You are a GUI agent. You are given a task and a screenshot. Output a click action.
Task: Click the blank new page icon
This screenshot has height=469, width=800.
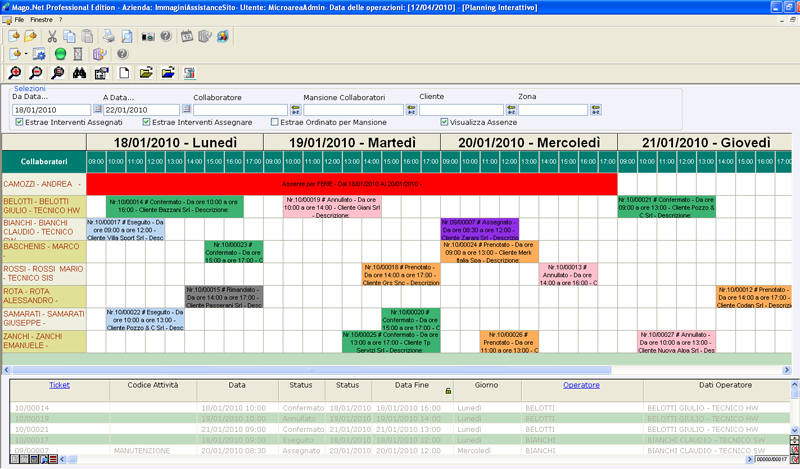point(124,73)
